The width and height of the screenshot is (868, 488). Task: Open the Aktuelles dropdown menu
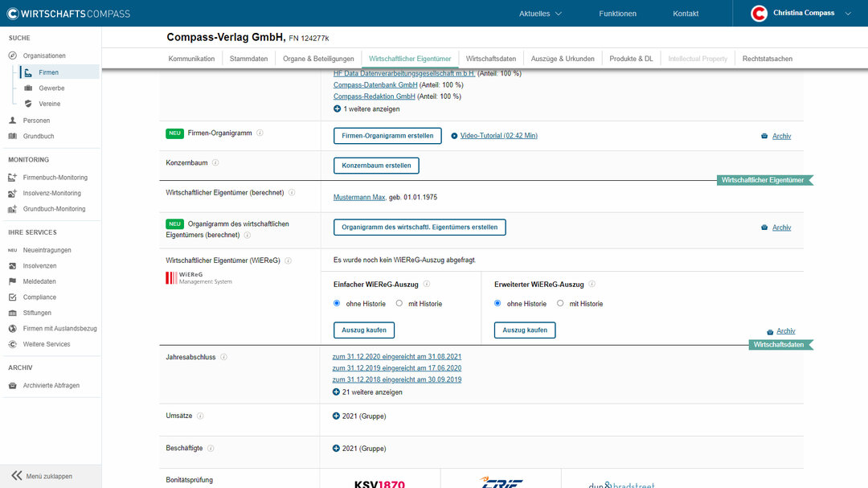click(540, 14)
